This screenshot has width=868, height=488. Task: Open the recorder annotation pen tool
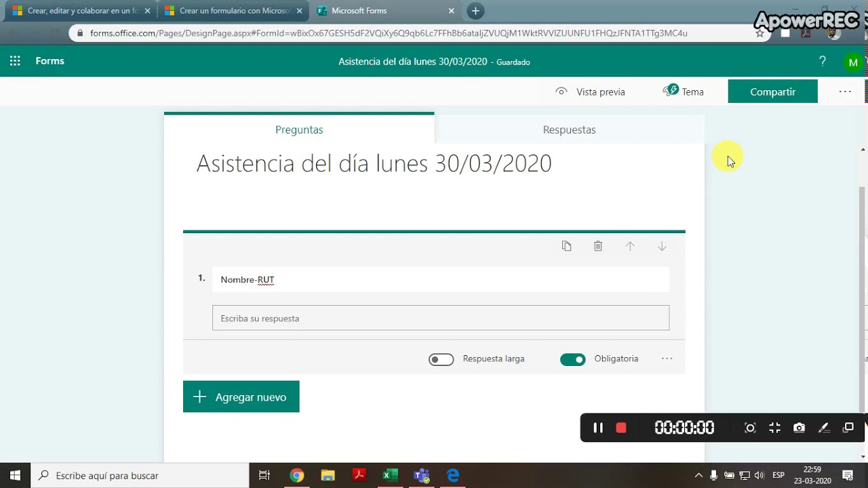pyautogui.click(x=824, y=428)
